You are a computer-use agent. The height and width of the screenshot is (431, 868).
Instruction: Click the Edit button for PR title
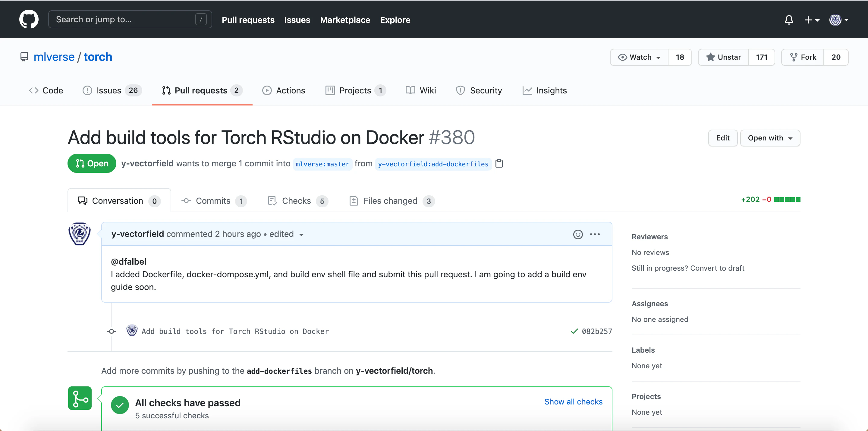722,138
